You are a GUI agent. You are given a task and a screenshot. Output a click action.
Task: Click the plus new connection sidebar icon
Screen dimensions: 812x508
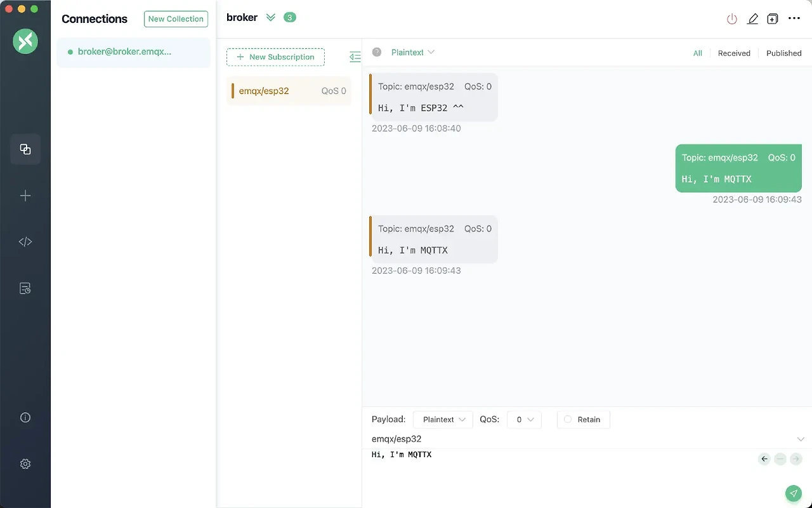click(25, 196)
